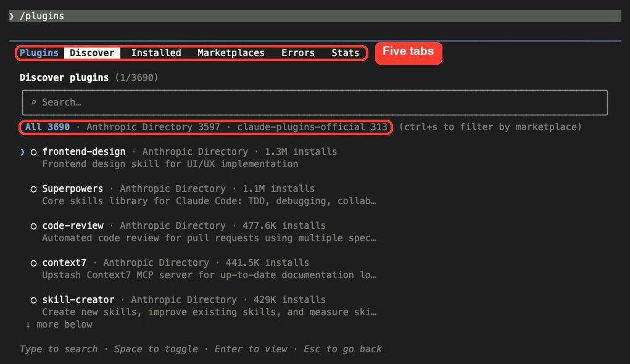Click the '1.3M installs' text
The image size is (630, 364).
click(300, 152)
